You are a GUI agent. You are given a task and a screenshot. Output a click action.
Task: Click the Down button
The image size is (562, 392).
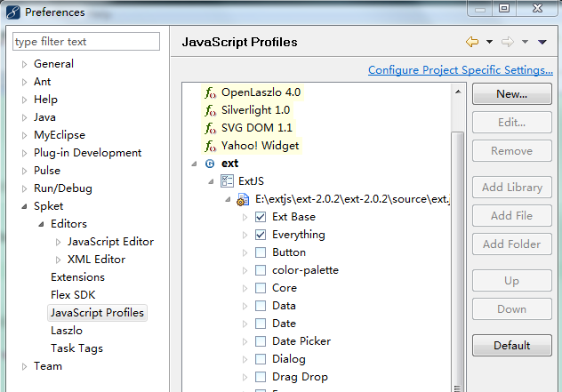point(512,308)
